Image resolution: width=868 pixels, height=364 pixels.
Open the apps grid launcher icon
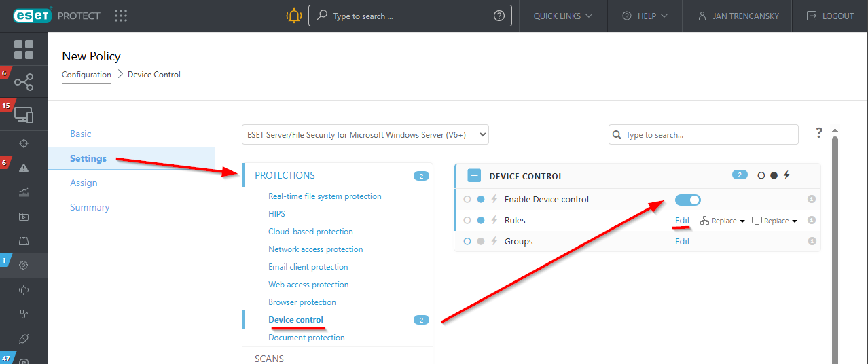coord(121,16)
